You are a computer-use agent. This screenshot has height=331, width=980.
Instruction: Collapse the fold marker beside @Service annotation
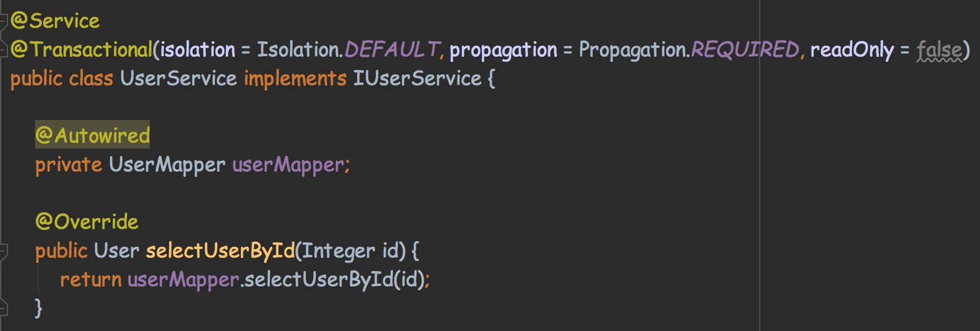(3, 21)
